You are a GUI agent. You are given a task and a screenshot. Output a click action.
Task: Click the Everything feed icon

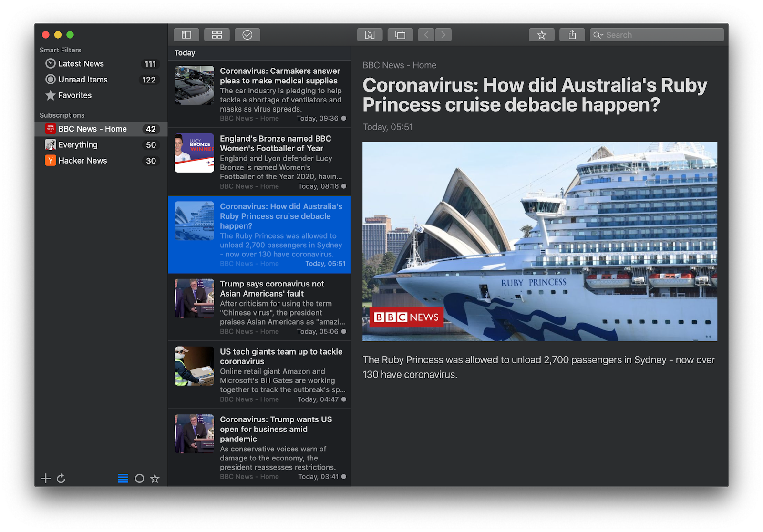[51, 144]
